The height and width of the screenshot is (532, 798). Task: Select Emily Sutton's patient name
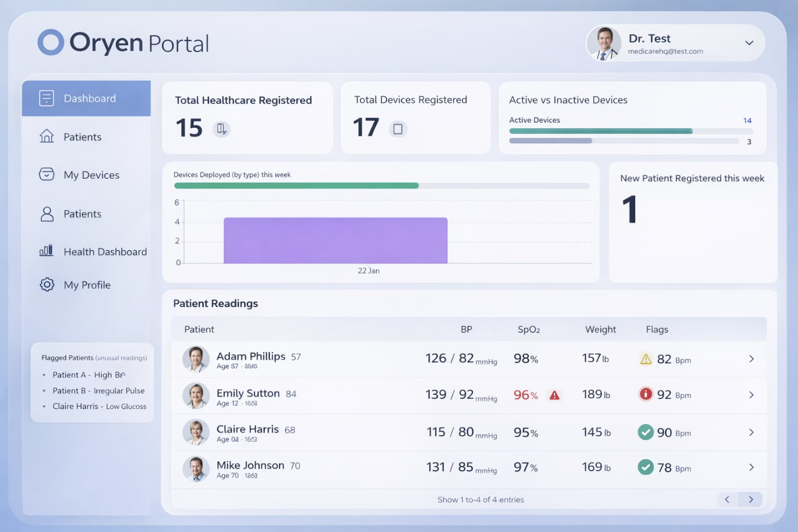(x=249, y=393)
